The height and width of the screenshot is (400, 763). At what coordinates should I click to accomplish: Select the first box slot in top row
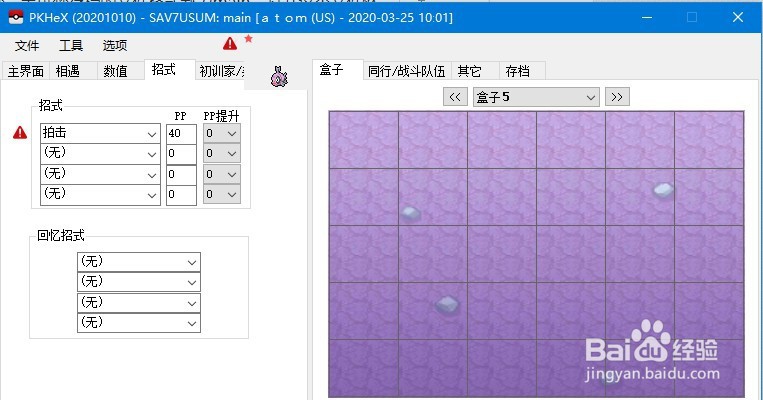[x=363, y=140]
